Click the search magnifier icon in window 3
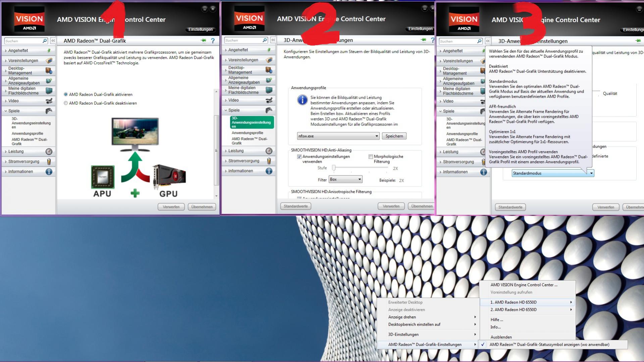Image resolution: width=644 pixels, height=362 pixels. [x=479, y=41]
